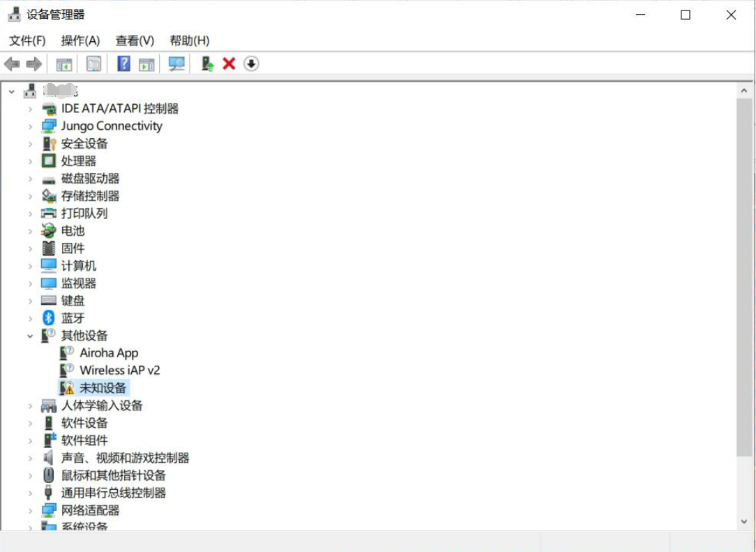The height and width of the screenshot is (552, 756).
Task: Click the vertical scrollbar thumb
Action: click(744, 276)
